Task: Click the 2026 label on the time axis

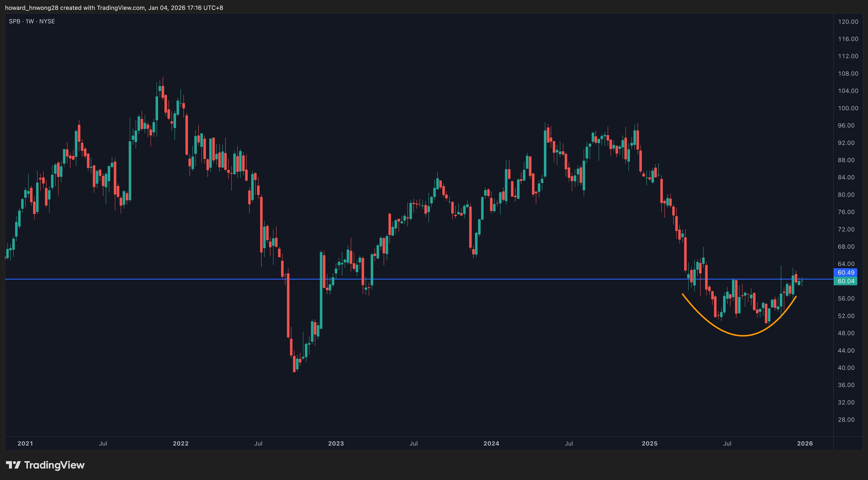Action: point(805,443)
